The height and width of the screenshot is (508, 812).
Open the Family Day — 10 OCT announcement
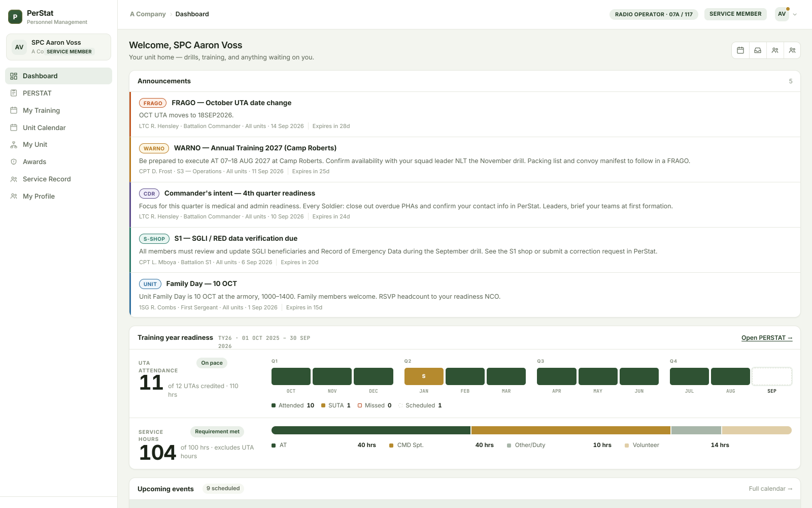click(465, 295)
